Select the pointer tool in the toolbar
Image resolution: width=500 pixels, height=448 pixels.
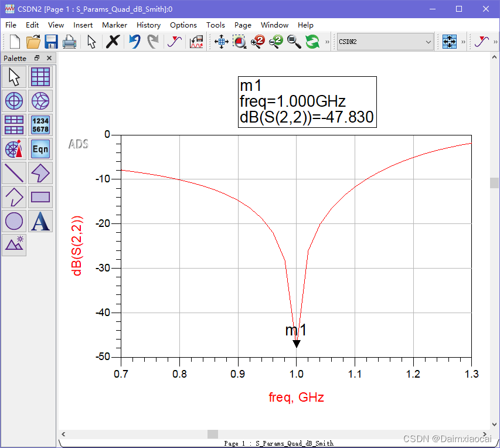pyautogui.click(x=92, y=42)
